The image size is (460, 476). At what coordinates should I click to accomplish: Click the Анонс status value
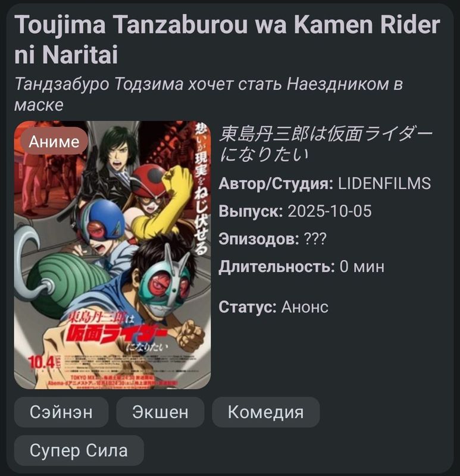pos(305,307)
